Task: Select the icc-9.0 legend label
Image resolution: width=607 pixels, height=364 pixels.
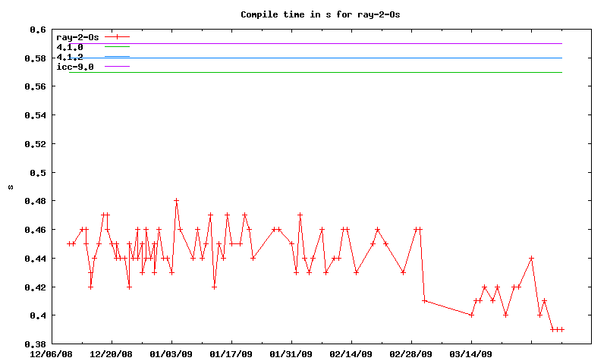Action: (75, 67)
